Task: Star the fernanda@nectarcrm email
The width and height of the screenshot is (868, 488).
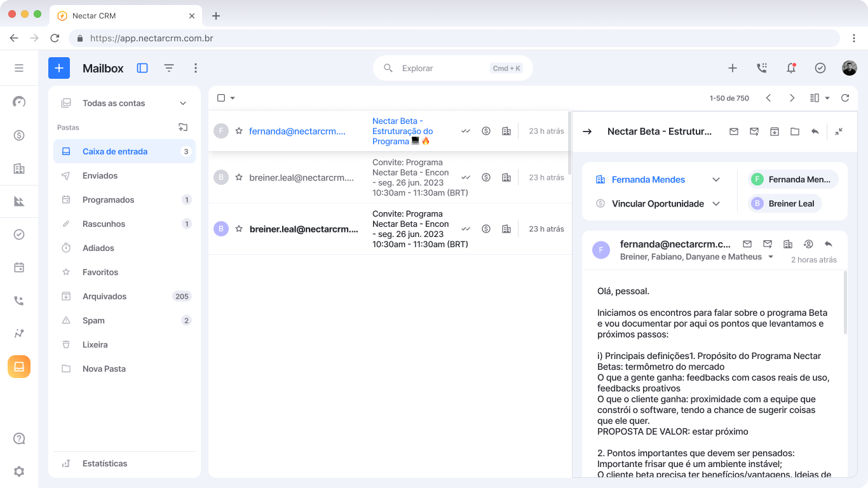Action: coord(239,131)
